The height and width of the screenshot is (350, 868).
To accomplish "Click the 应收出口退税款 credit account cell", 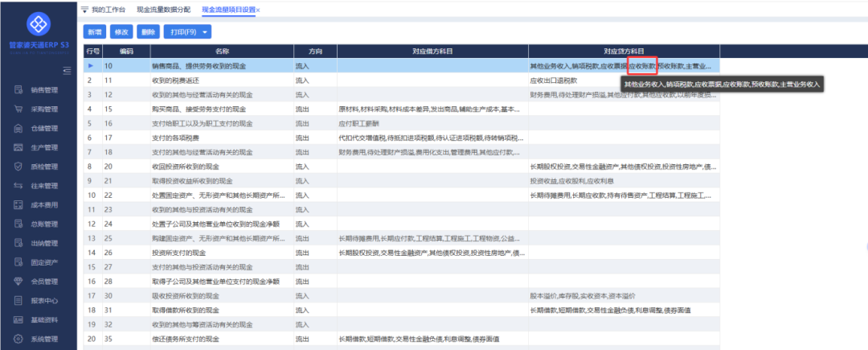I will coord(624,80).
